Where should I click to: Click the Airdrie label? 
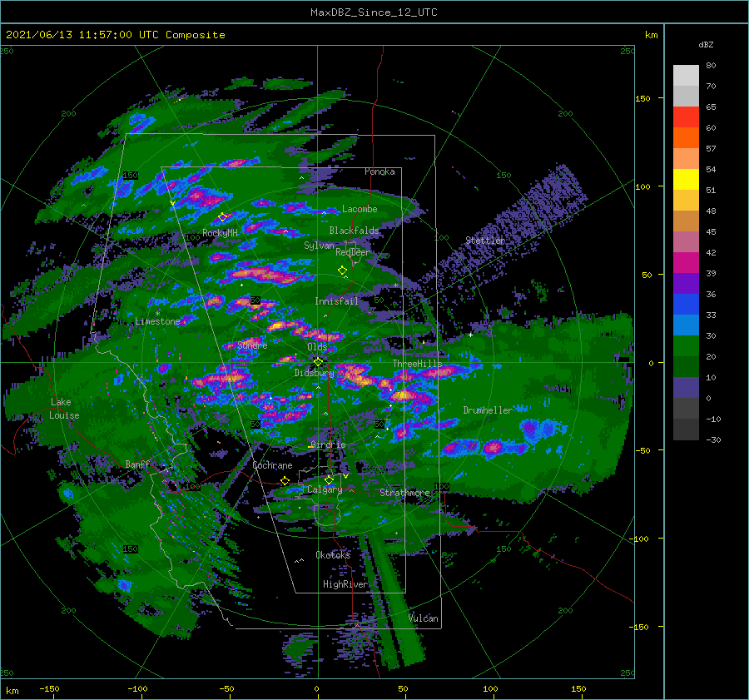(x=328, y=444)
